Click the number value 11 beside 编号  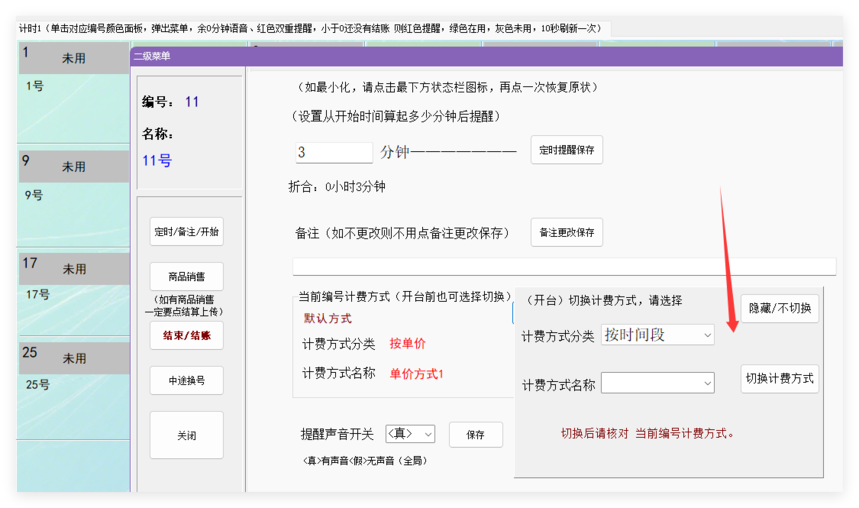192,101
